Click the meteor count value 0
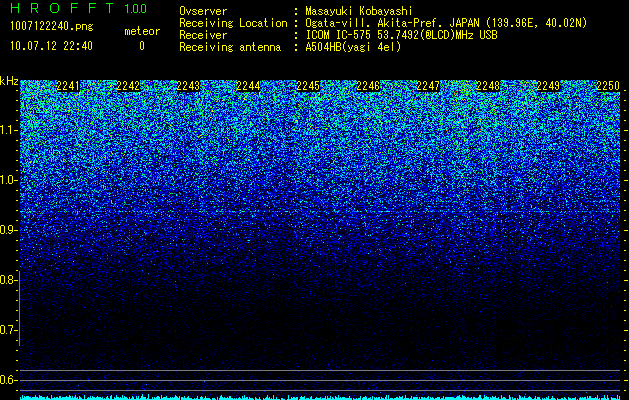The image size is (629, 400). click(142, 46)
